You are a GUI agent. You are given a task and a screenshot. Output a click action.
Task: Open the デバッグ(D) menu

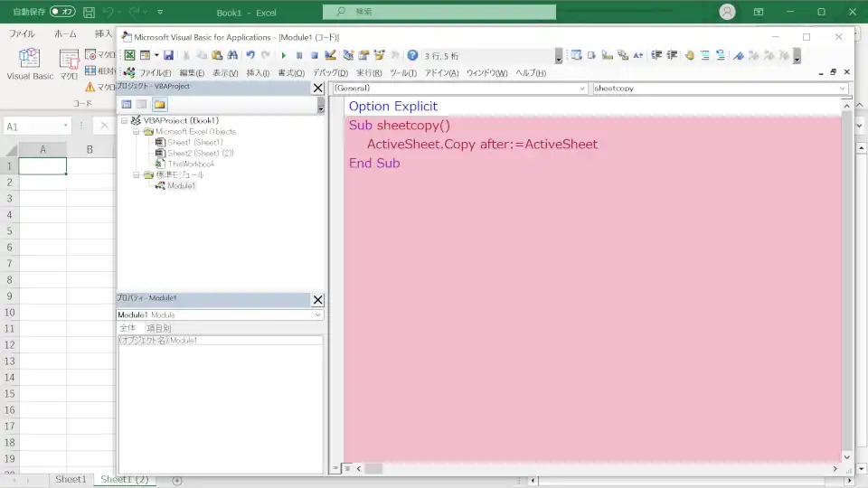[329, 72]
